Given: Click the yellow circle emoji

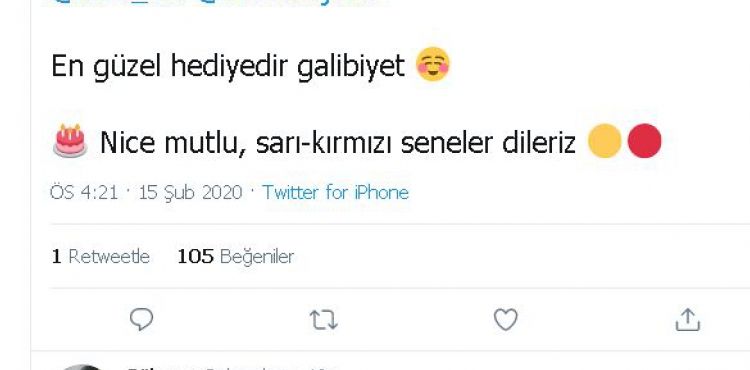Looking at the screenshot, I should (605, 141).
